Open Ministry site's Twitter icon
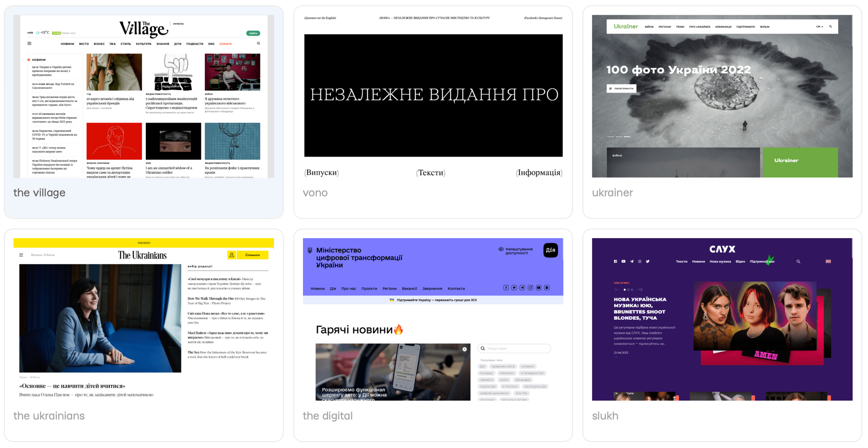The width and height of the screenshot is (868, 448). [x=514, y=288]
